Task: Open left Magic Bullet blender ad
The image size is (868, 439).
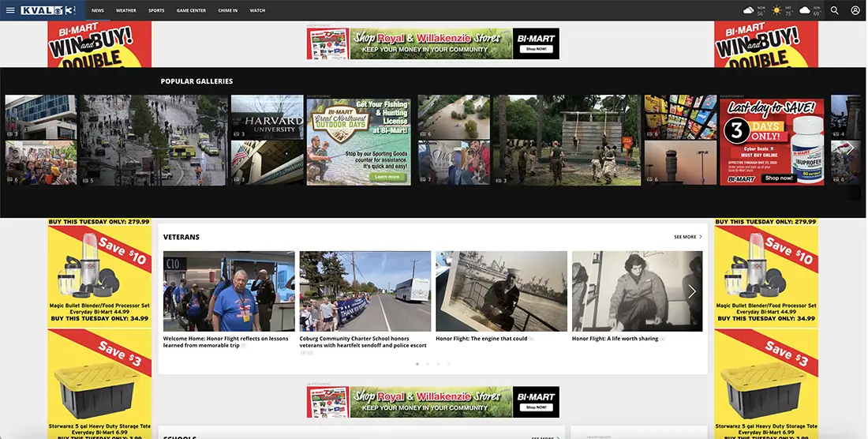Action: point(99,277)
